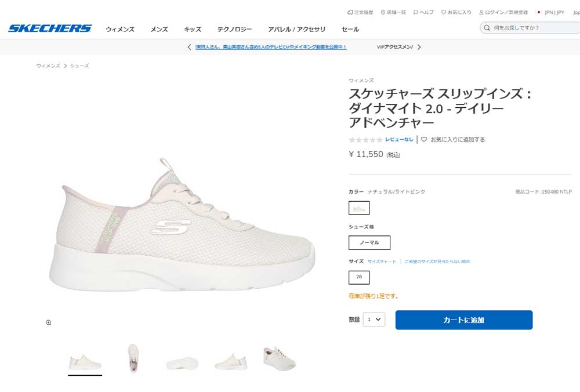Open the セール menu
The width and height of the screenshot is (580, 392).
tap(350, 29)
